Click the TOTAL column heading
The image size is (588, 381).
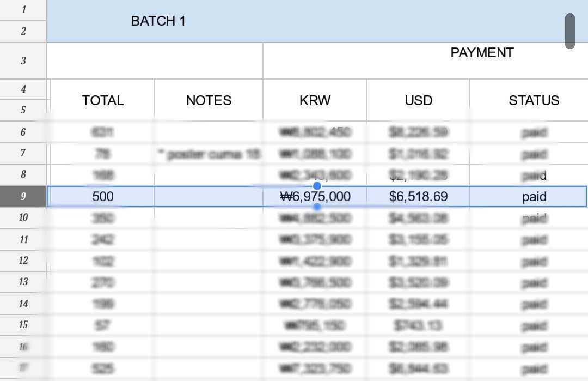tap(102, 100)
